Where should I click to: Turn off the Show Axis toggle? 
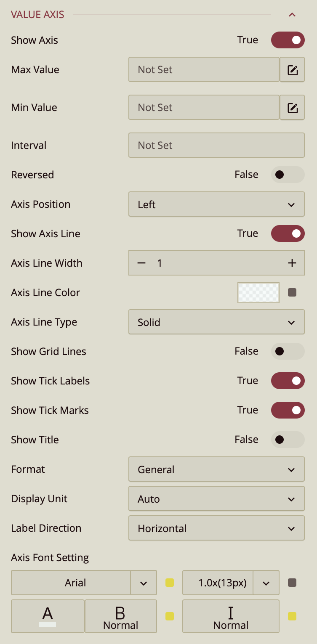coord(288,40)
